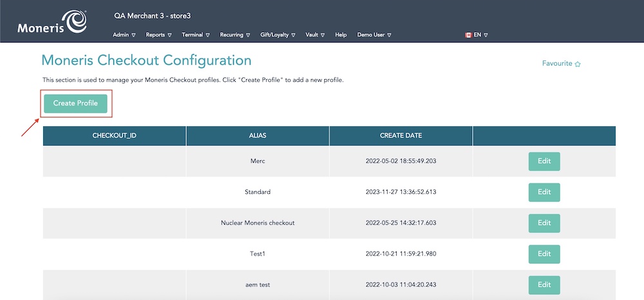The image size is (644, 300).
Task: Expand the Reports menu
Action: click(158, 35)
